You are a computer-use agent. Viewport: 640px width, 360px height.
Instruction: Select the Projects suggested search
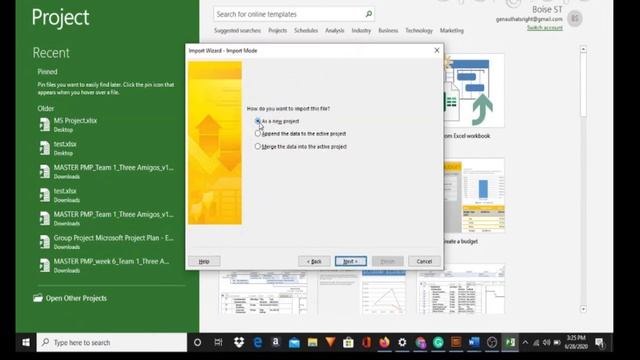click(278, 31)
